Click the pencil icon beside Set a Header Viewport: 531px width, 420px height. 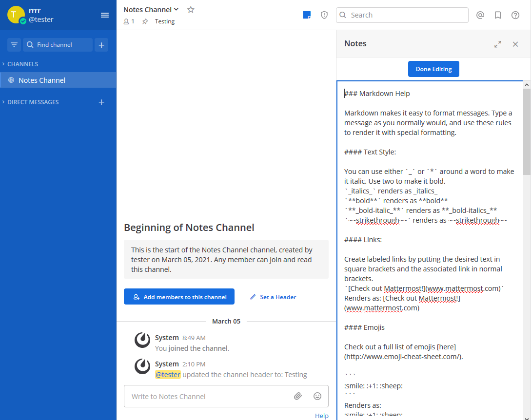point(253,297)
